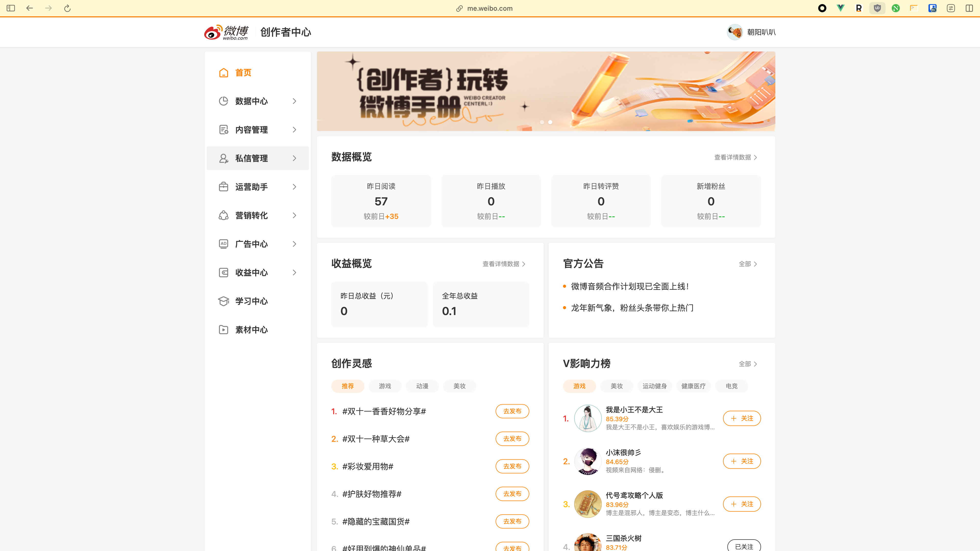Open avatar of 代号鸢攻略个人版
980x551 pixels.
coord(588,504)
